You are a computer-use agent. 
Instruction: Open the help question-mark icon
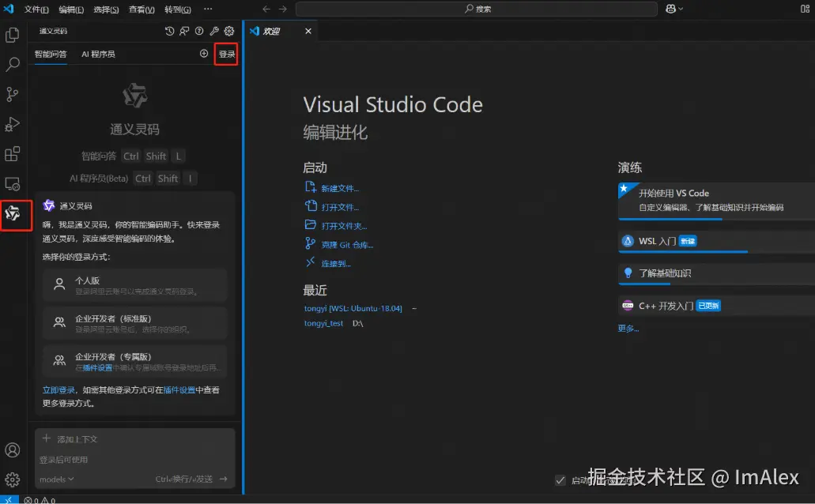coord(199,31)
